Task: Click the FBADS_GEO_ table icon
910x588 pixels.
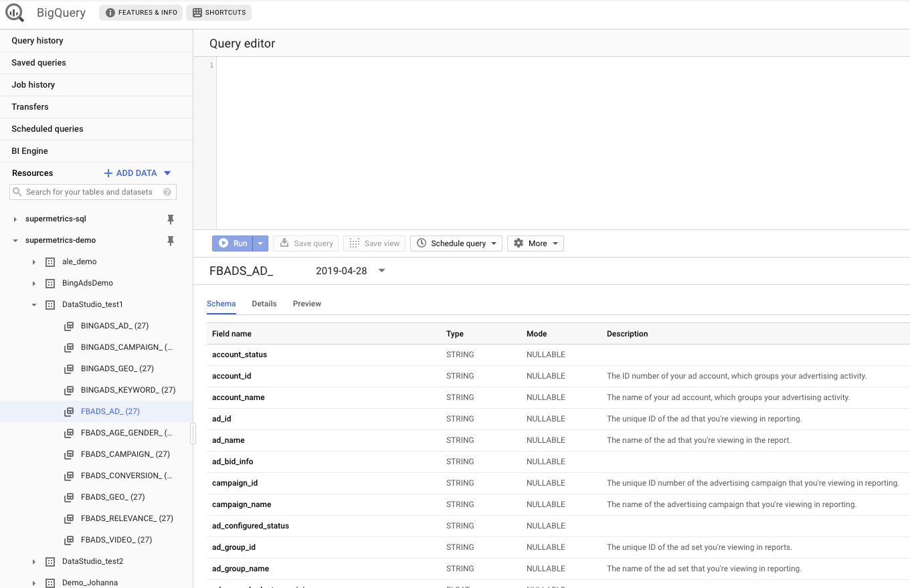Action: coord(69,497)
